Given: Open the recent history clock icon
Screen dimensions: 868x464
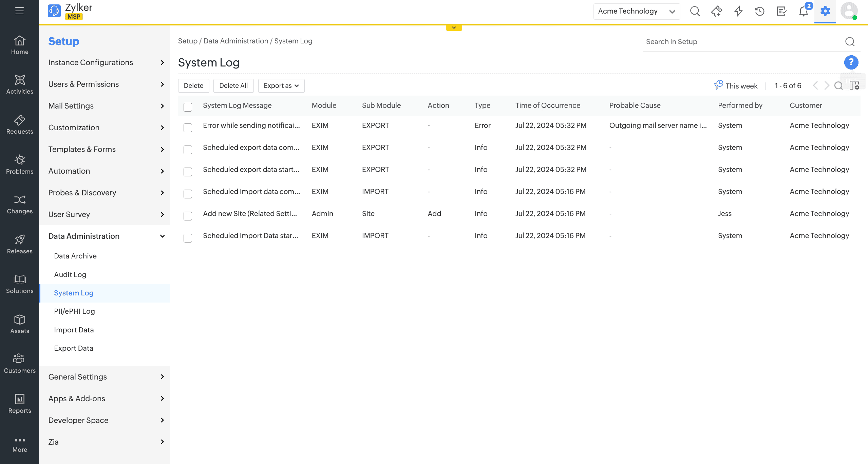Looking at the screenshot, I should (760, 12).
